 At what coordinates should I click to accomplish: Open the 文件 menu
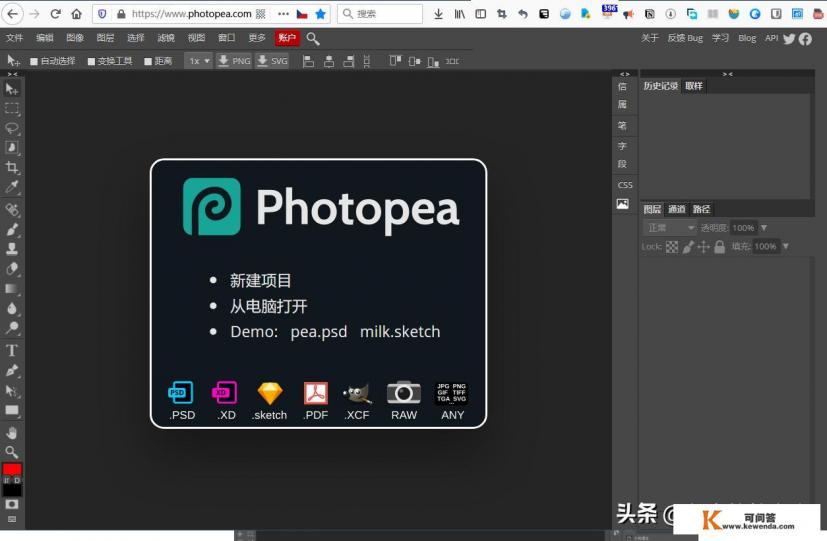pyautogui.click(x=15, y=38)
